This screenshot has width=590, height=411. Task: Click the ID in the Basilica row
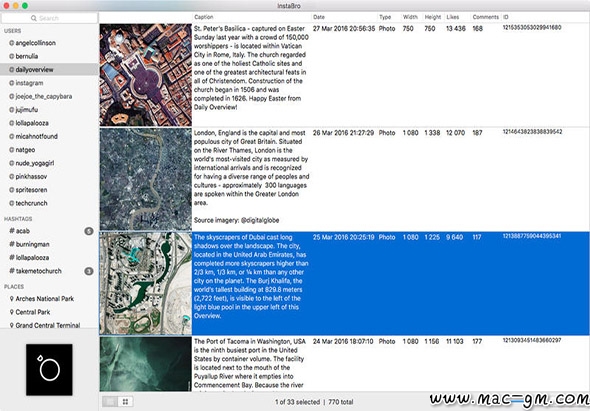point(532,27)
